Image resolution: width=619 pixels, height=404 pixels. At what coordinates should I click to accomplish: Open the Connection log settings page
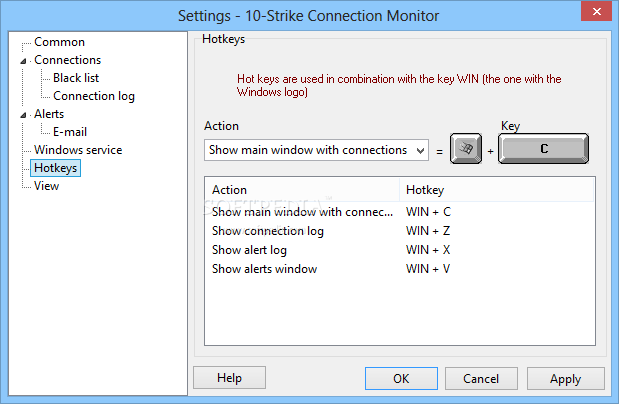(x=94, y=96)
